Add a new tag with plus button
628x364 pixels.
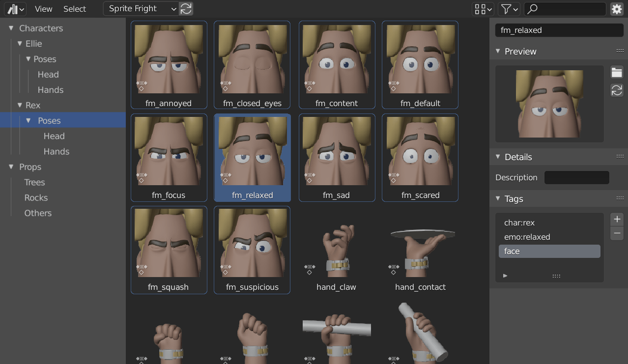point(617,219)
